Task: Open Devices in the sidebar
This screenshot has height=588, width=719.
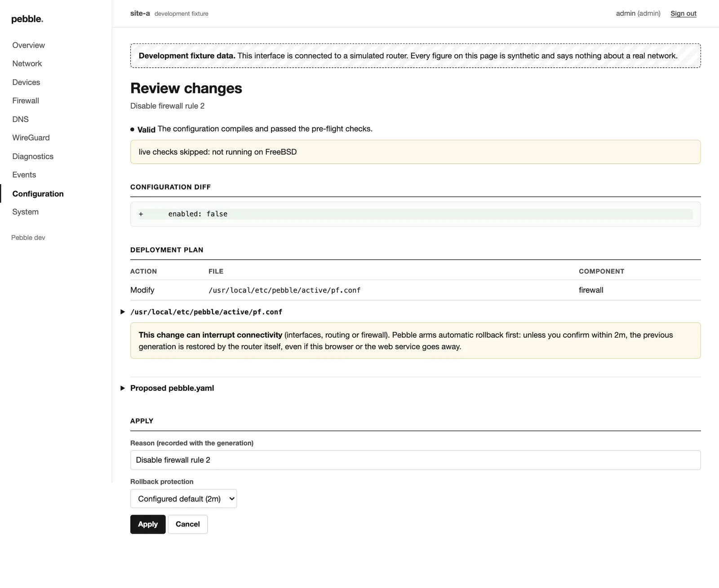Action: (26, 82)
